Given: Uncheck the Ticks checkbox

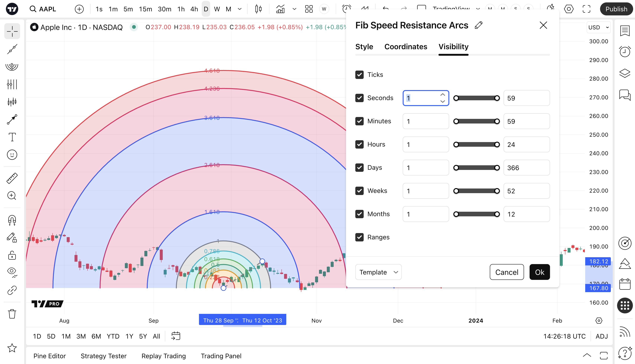Looking at the screenshot, I should [x=359, y=74].
